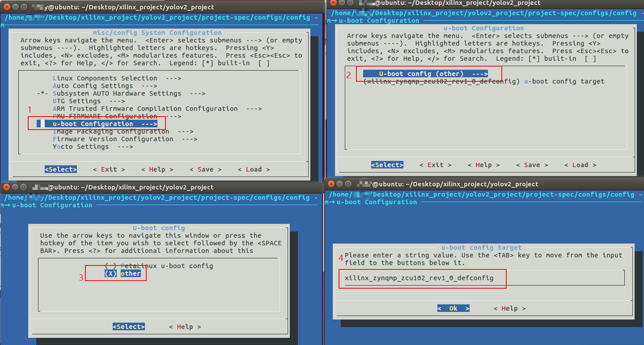The image size is (644, 345).
Task: Confirm with Ok in u-boot config target dialog
Action: [x=453, y=308]
